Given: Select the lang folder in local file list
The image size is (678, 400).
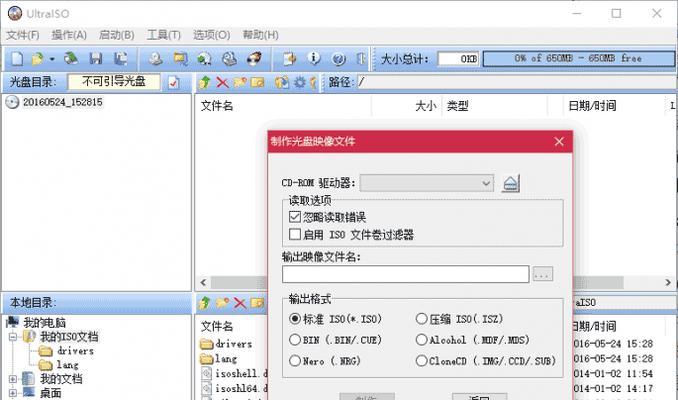Looking at the screenshot, I should tap(226, 359).
